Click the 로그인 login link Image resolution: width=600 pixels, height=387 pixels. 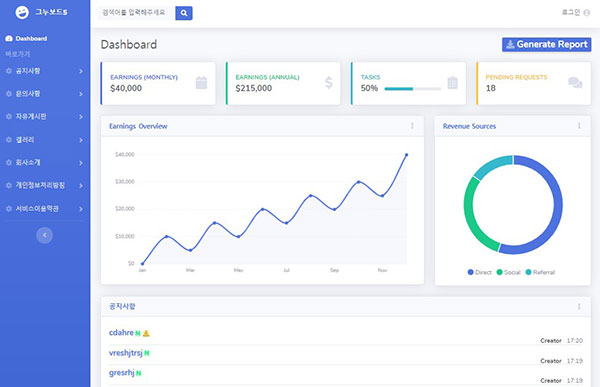coord(571,13)
